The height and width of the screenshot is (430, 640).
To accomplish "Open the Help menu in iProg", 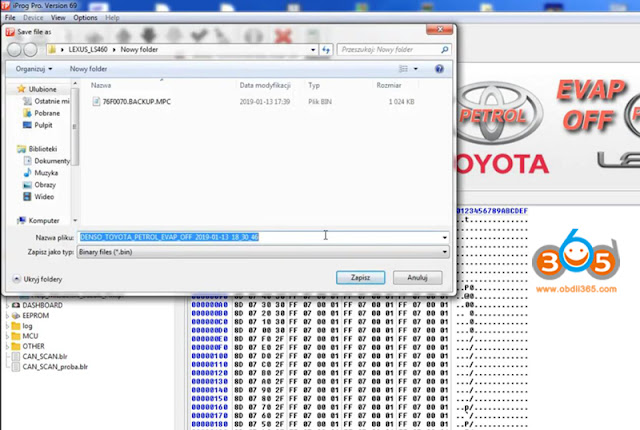I will click(112, 18).
